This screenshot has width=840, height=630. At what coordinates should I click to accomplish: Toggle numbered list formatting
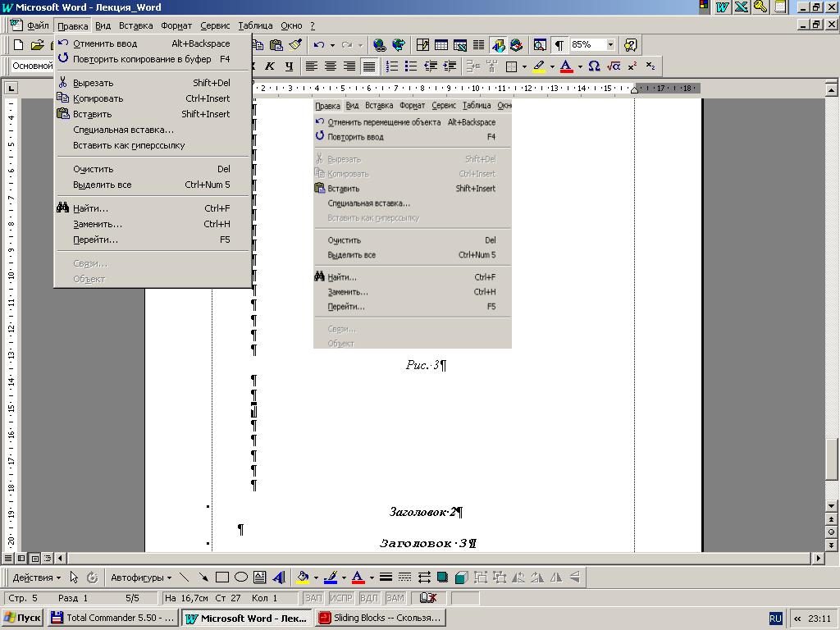[x=391, y=66]
